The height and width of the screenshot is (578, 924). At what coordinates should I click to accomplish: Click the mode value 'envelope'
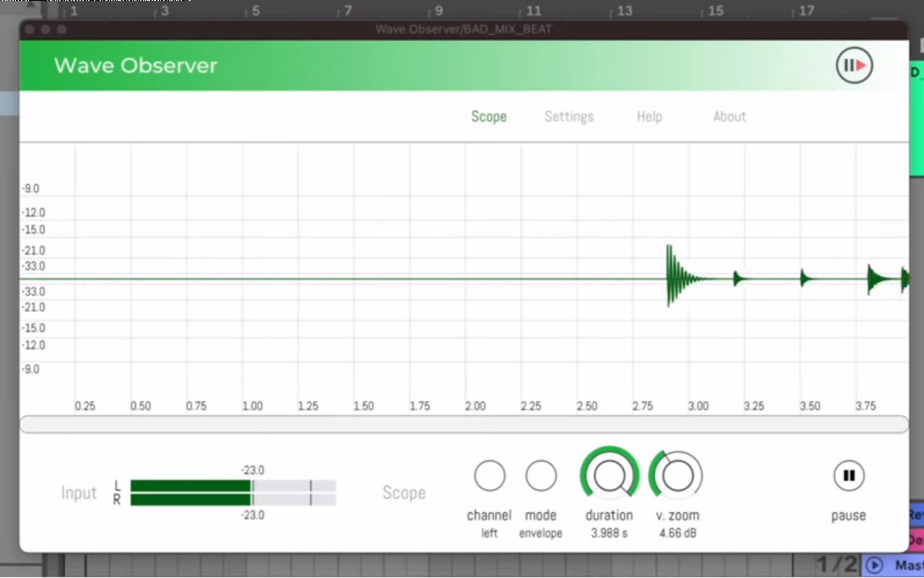(541, 534)
